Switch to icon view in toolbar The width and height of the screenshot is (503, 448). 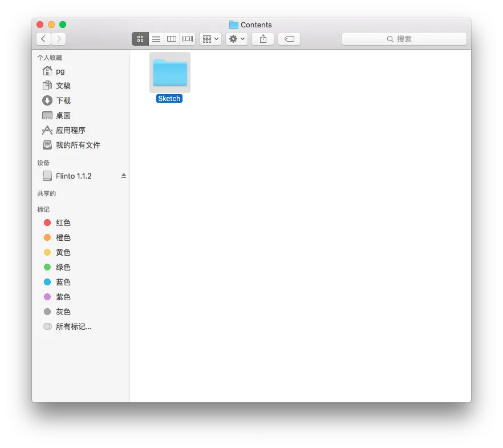tap(140, 39)
